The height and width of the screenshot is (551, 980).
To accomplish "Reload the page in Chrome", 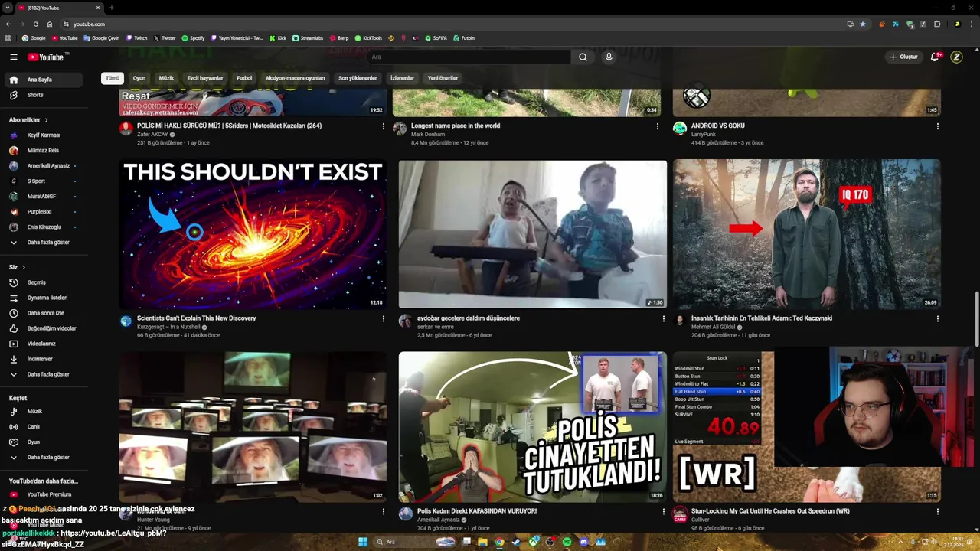I will [35, 24].
